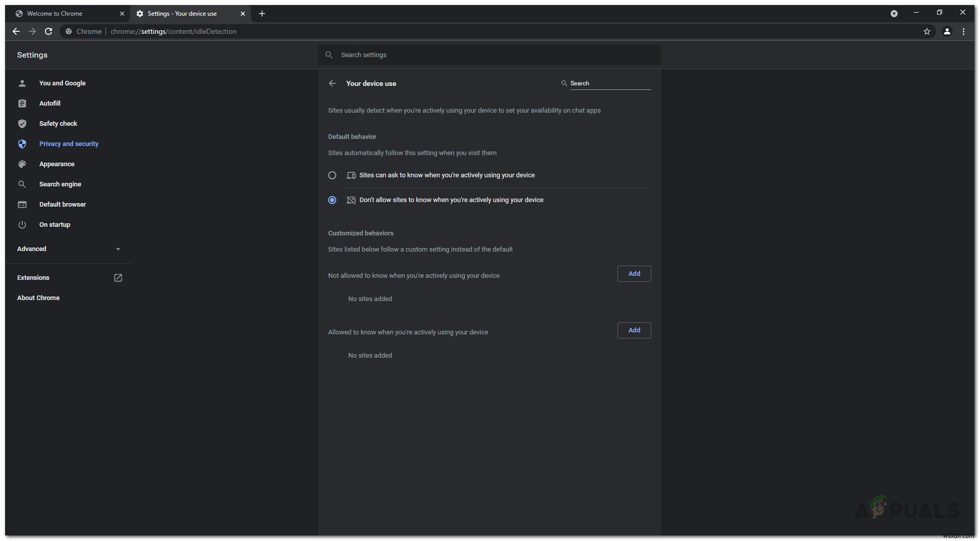Open the About Chrome page
Image resolution: width=980 pixels, height=541 pixels.
(x=38, y=298)
